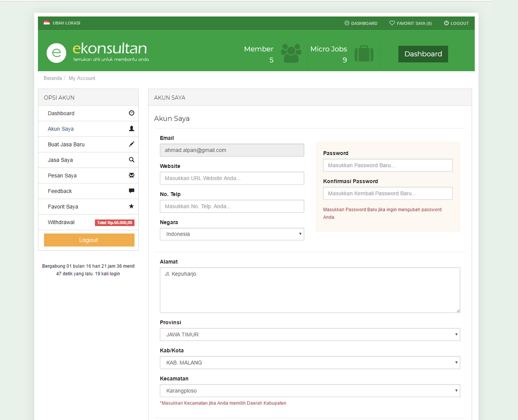Expand the Kecamatan dropdown showing Karangploso
518x420 pixels.
(x=309, y=391)
